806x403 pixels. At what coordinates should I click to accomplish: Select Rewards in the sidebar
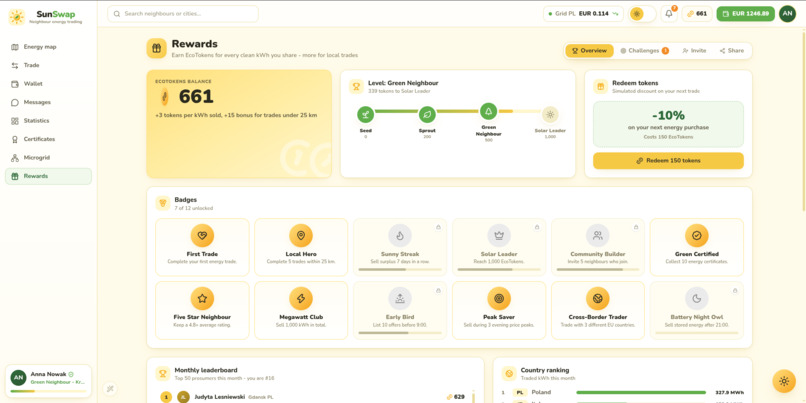48,176
